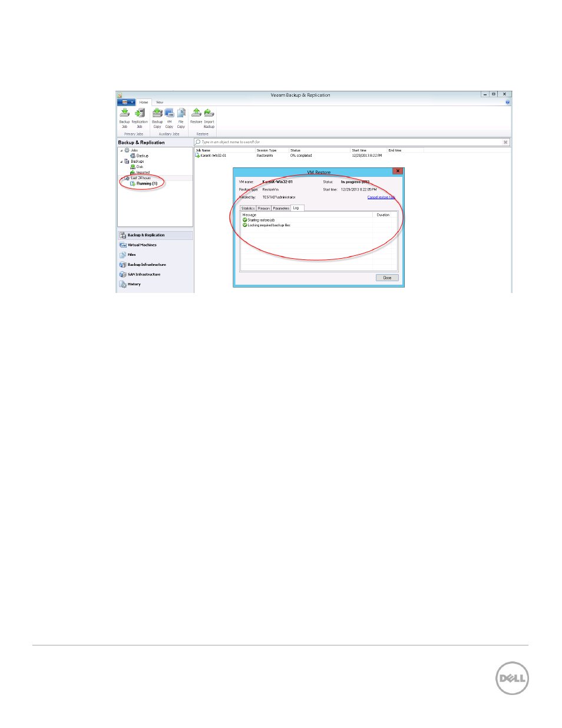This screenshot has height=728, width=562.
Task: Collapse the Jobs tree node
Action: (x=121, y=150)
